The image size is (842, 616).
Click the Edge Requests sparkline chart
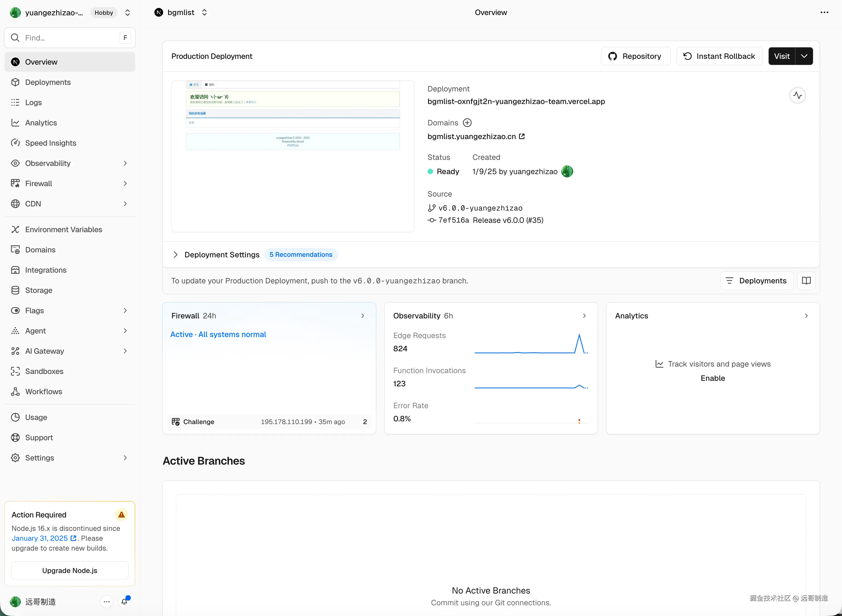click(531, 343)
